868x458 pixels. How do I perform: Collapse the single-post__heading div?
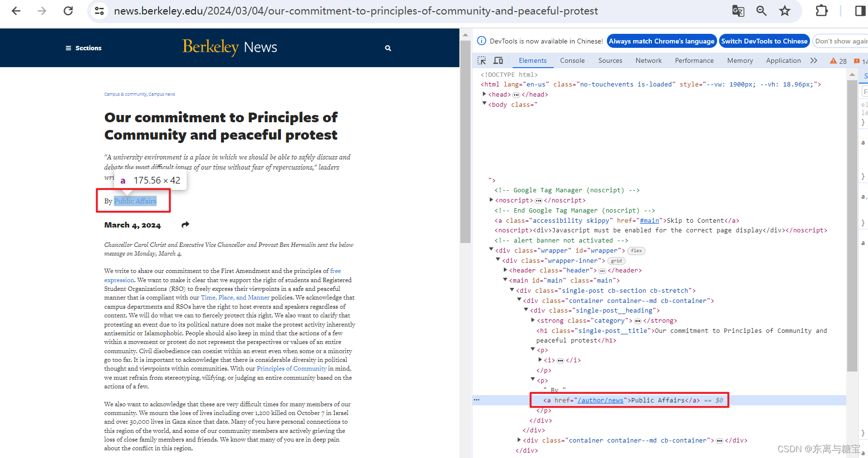point(526,310)
